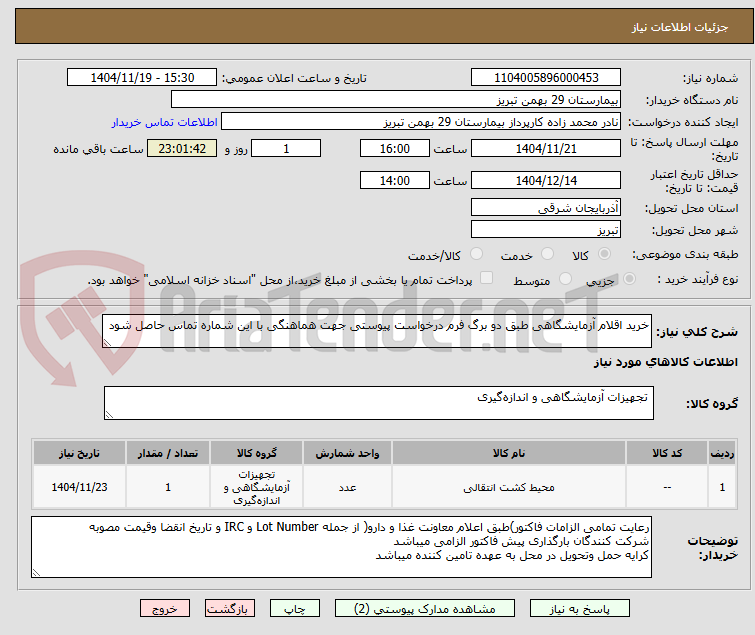Click the بازگشت back button
Image resolution: width=755 pixels, height=635 pixels.
pos(230,609)
